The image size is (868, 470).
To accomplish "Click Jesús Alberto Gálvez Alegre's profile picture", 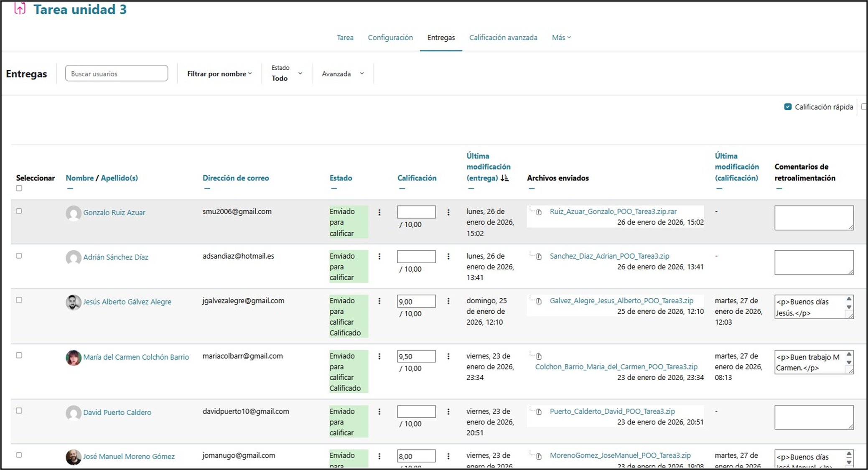I will pos(74,302).
